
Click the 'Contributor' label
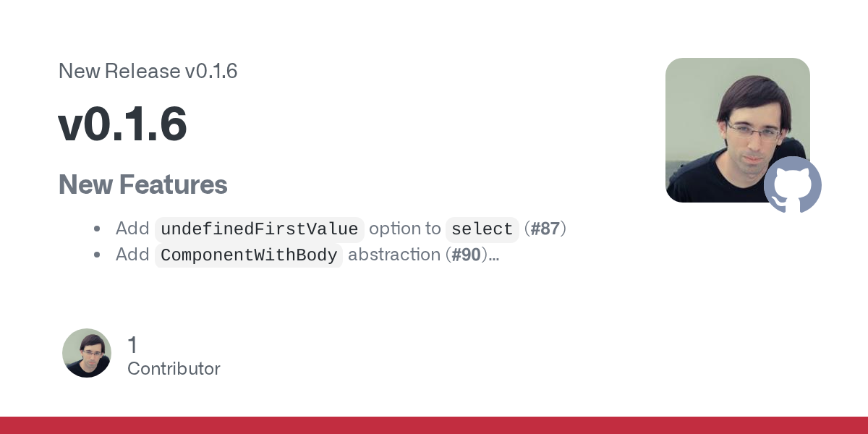174,369
